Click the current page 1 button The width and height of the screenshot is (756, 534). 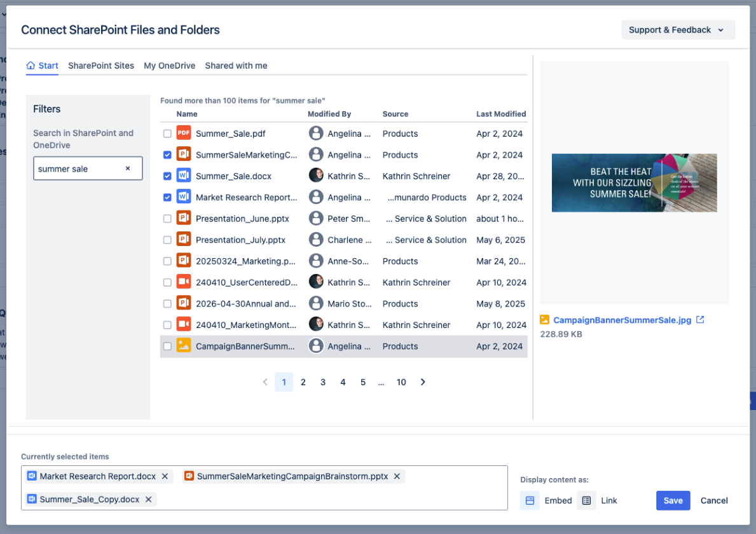(284, 381)
